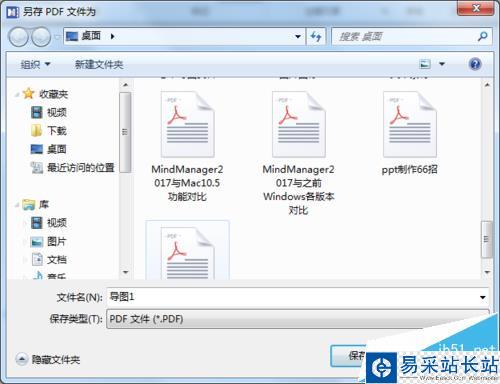Click the Back navigation arrow button

(x=18, y=37)
